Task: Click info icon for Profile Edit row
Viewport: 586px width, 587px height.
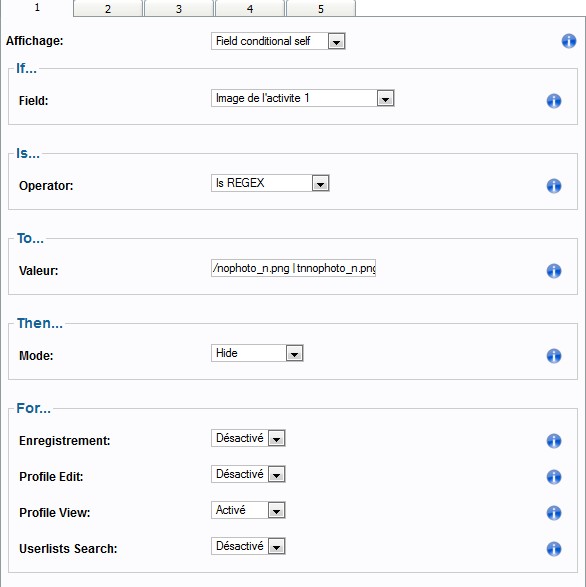Action: (554, 477)
